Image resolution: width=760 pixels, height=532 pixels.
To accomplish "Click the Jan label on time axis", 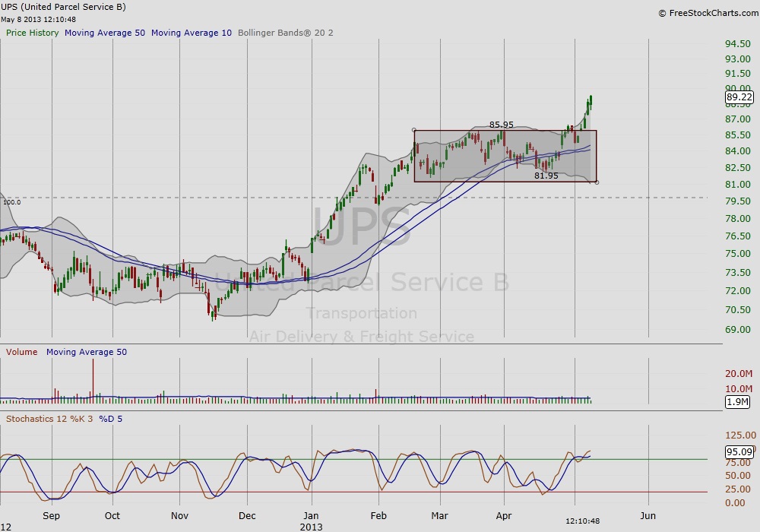I will click(x=311, y=515).
